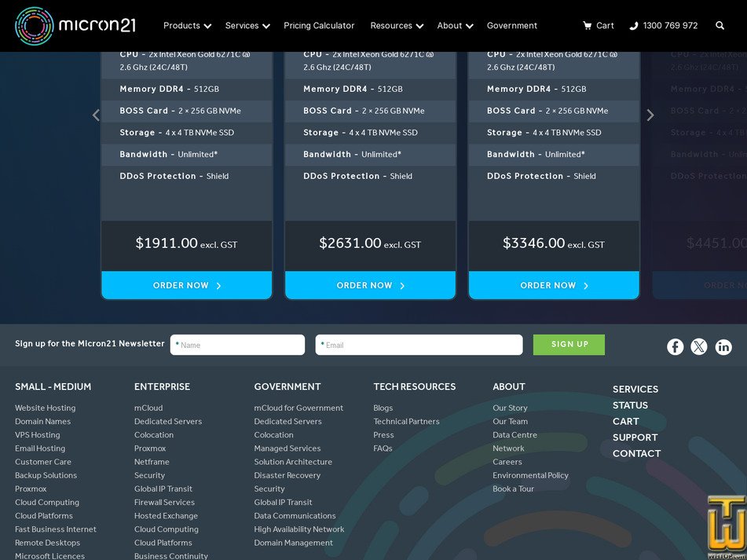Click the Name newsletter field
Image resolution: width=747 pixels, height=560 pixels.
coord(237,345)
